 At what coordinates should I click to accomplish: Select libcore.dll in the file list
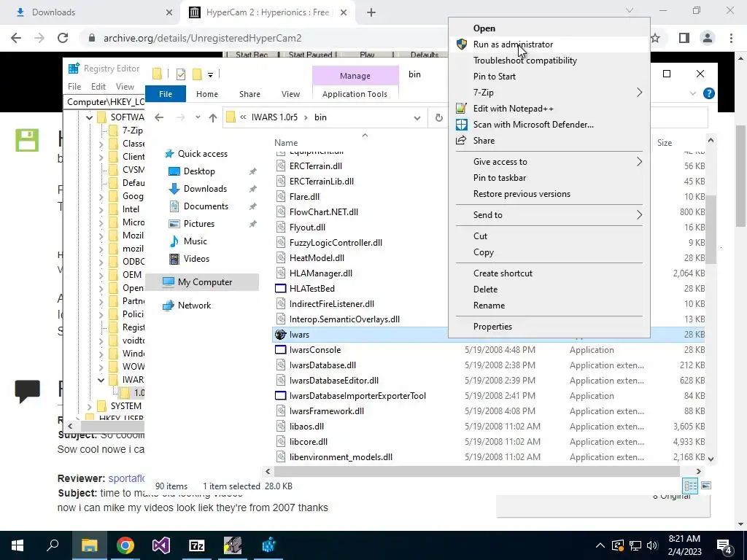click(x=309, y=442)
